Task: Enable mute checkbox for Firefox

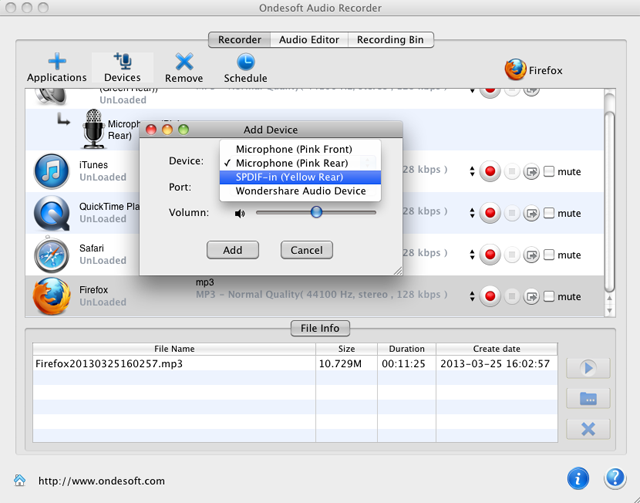Action: point(549,297)
